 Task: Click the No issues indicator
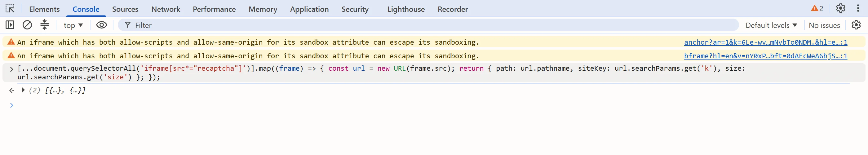coord(824,25)
